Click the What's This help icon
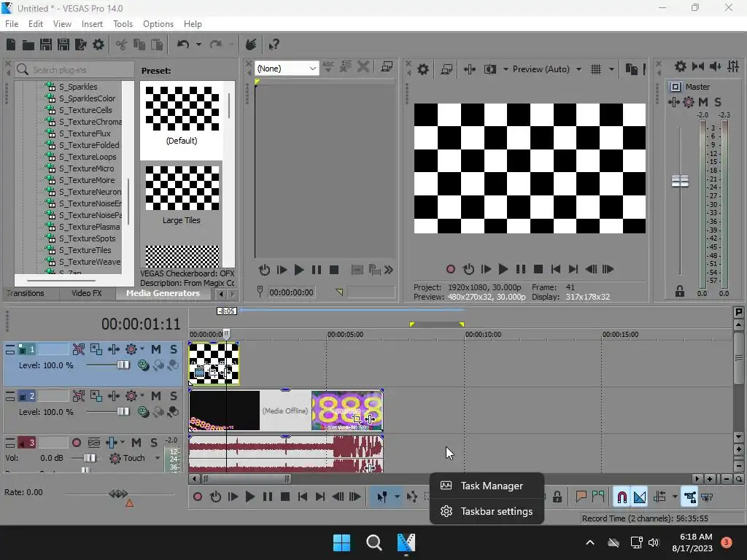The height and width of the screenshot is (560, 747). pos(274,44)
